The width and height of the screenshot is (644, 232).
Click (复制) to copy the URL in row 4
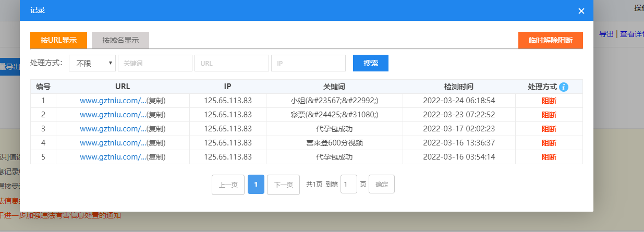coord(156,143)
